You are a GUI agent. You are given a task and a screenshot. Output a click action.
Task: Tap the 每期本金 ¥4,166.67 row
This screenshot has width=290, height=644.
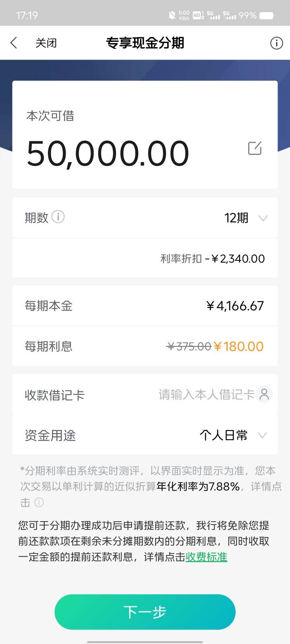pos(145,306)
